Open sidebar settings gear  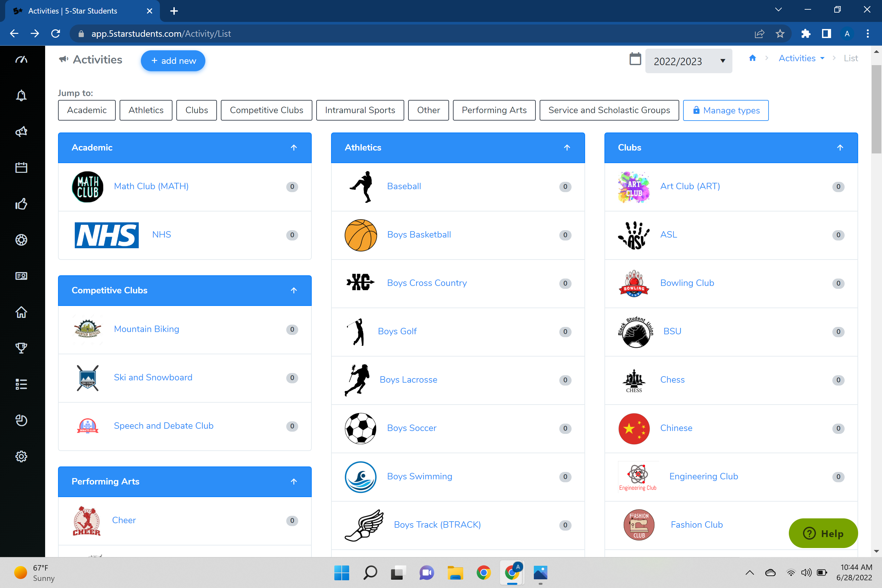21,456
